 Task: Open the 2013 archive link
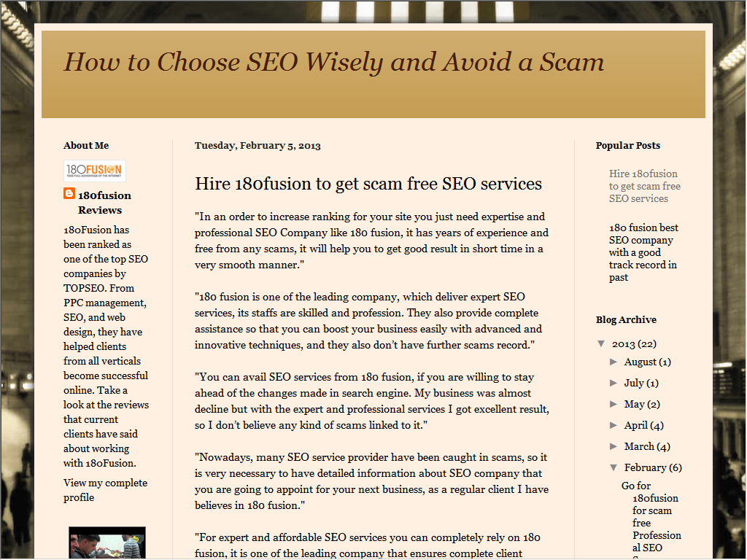click(623, 344)
